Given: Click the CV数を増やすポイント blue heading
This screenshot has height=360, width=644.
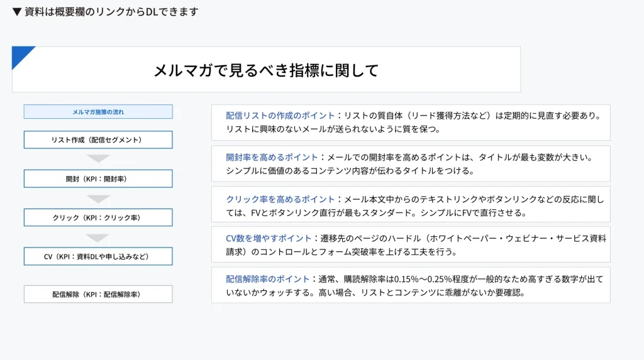Looking at the screenshot, I should [269, 238].
